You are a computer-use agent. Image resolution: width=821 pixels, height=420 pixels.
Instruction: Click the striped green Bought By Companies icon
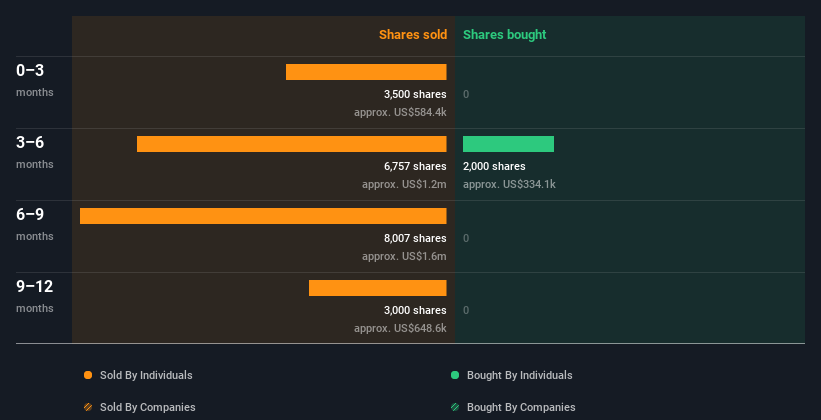(455, 407)
